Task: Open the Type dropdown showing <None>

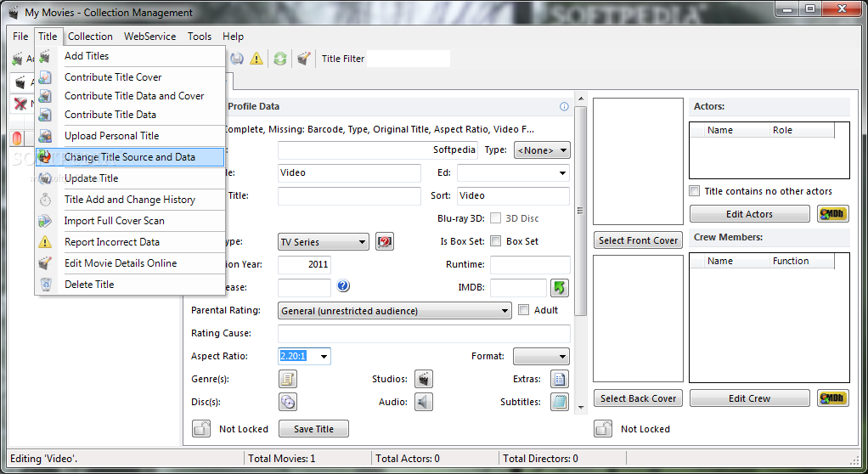Action: (x=542, y=150)
